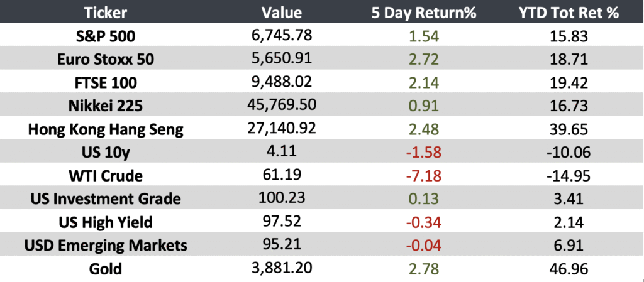Select the Euro Stoxx 50 row label
This screenshot has height=282, width=644.
(x=106, y=60)
